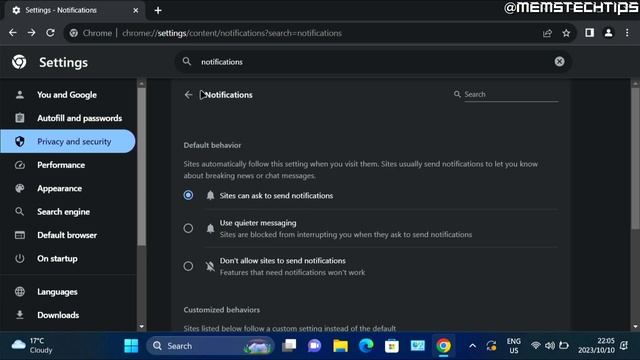The image size is (640, 360).
Task: Open the Chrome profile avatar
Action: [608, 33]
